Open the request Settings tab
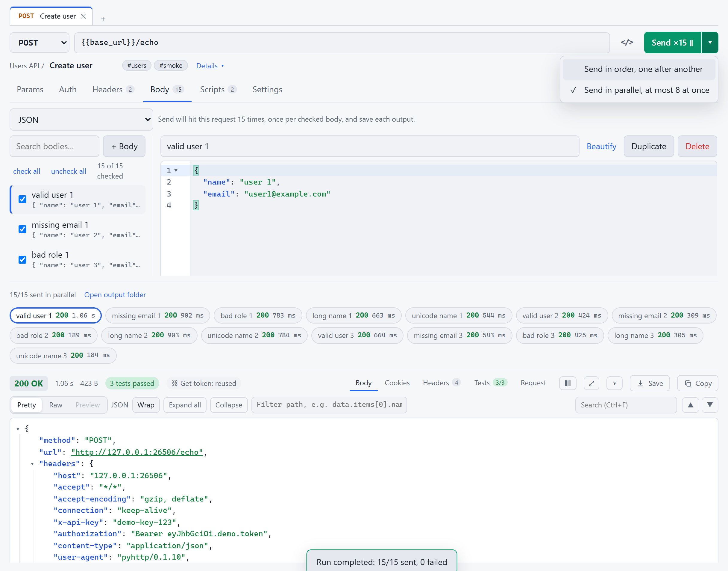 [x=267, y=90]
